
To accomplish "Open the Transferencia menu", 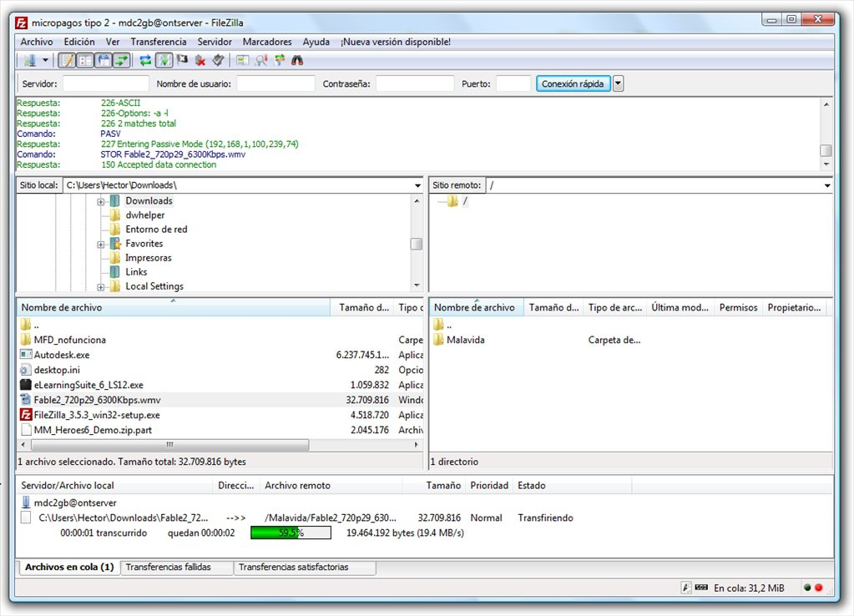I will [x=159, y=41].
